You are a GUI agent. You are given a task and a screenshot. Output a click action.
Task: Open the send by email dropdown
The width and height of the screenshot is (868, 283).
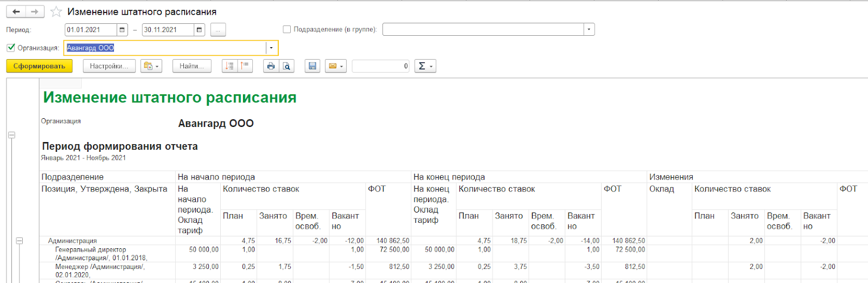(335, 66)
